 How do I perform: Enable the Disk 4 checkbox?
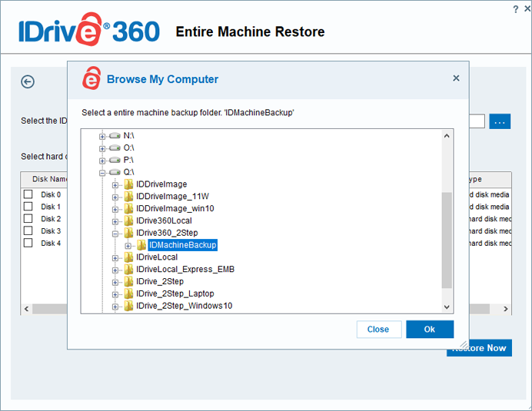pyautogui.click(x=28, y=244)
